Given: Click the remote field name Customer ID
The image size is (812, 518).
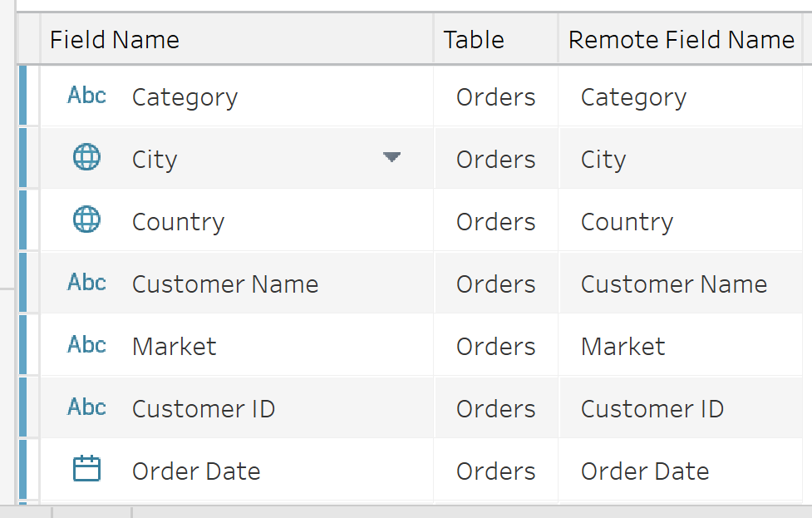Looking at the screenshot, I should [652, 407].
